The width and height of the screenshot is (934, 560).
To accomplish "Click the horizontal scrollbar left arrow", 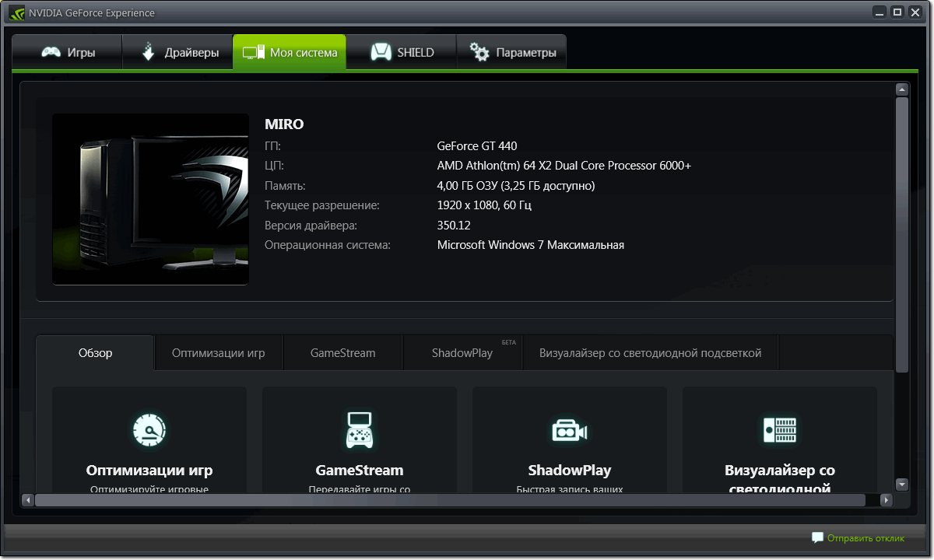I will tap(27, 500).
